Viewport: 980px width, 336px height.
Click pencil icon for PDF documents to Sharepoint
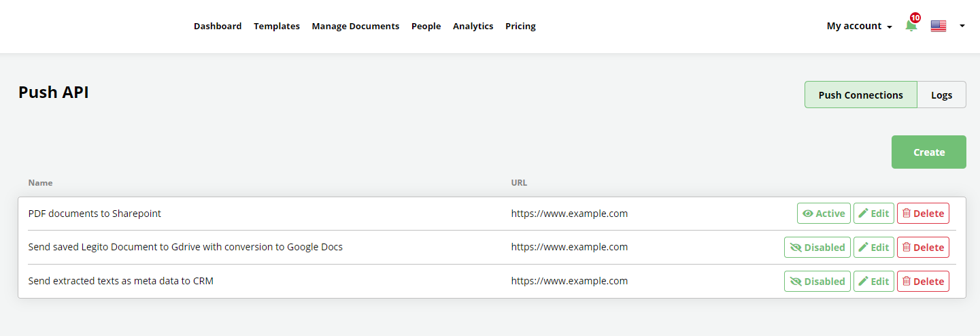coord(864,214)
